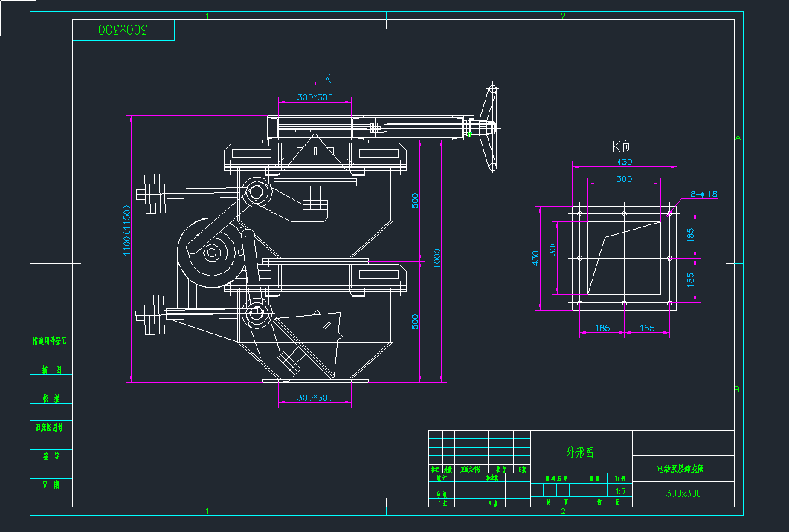Click the 300x300 text in title block

[x=683, y=493]
